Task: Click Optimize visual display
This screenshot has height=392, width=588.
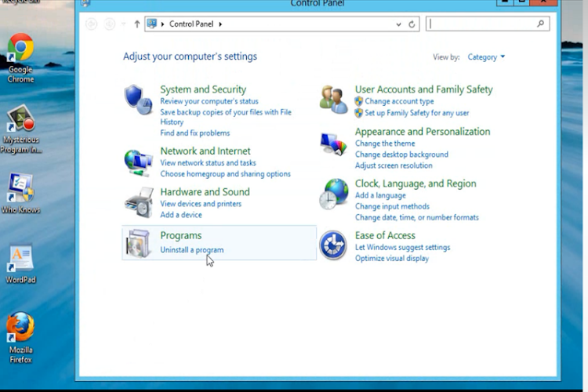Action: (392, 259)
